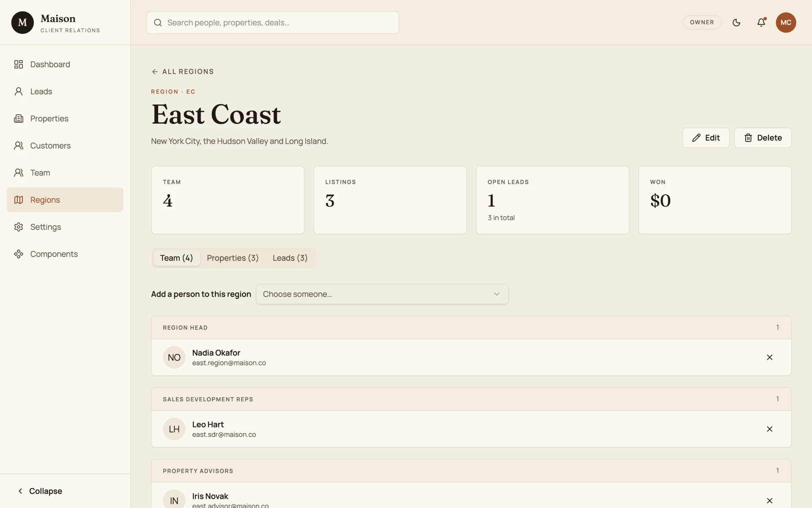This screenshot has height=508, width=812.
Task: Click Nadia Okafor's name
Action: click(x=216, y=353)
